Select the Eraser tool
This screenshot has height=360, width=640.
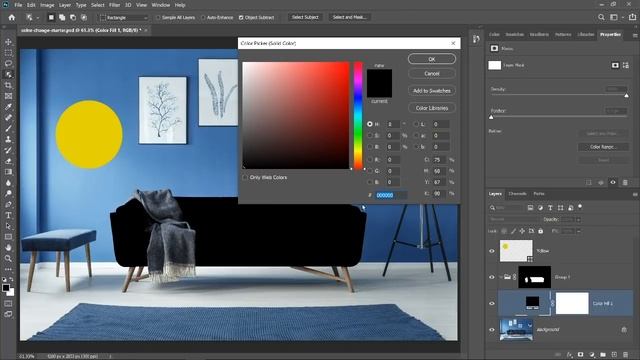(8, 161)
